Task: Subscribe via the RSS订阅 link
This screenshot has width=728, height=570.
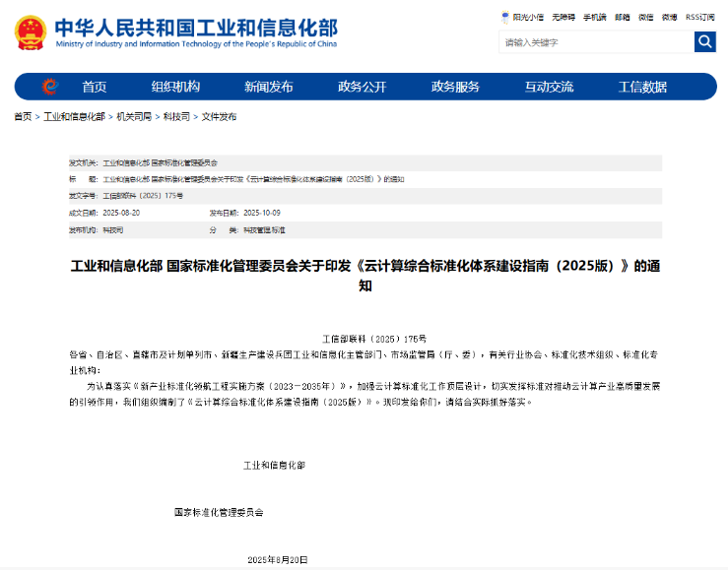Action: point(699,17)
